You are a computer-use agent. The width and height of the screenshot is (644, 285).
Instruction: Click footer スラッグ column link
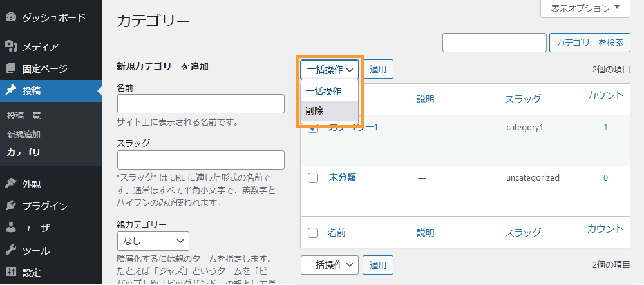point(523,232)
